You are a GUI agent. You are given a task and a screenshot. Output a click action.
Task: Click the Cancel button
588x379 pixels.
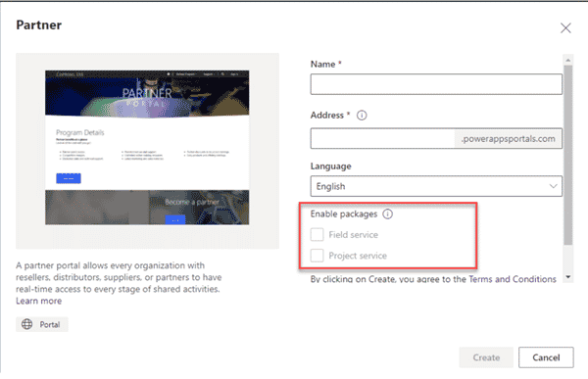(546, 357)
